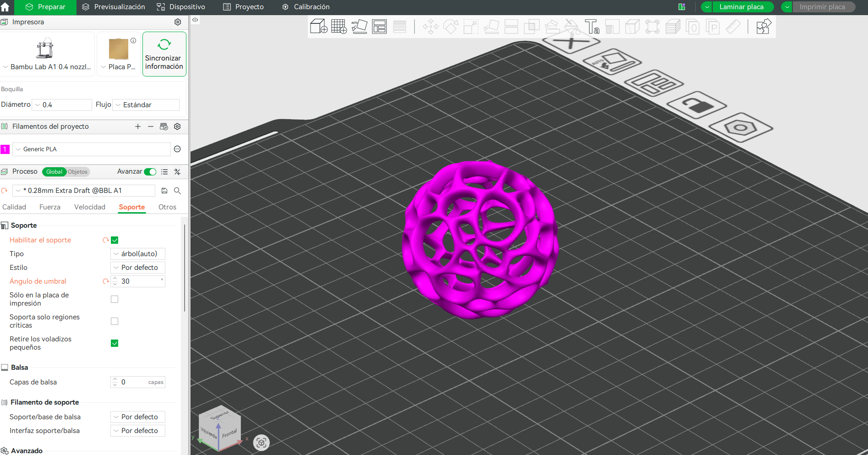
Task: Select the Velocidad settings tab
Action: coord(90,207)
